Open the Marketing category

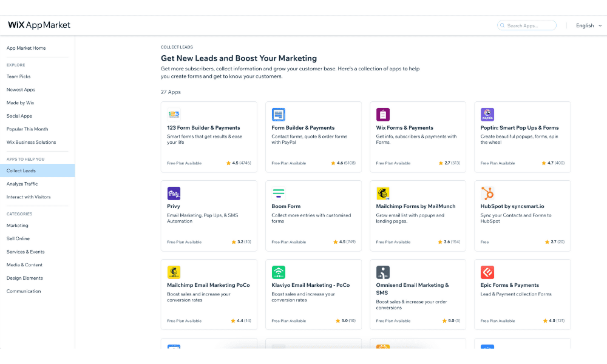coord(18,226)
